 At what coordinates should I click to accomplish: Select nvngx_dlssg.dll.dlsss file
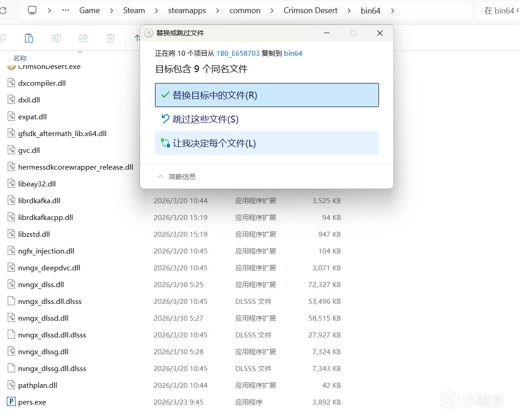coord(52,369)
